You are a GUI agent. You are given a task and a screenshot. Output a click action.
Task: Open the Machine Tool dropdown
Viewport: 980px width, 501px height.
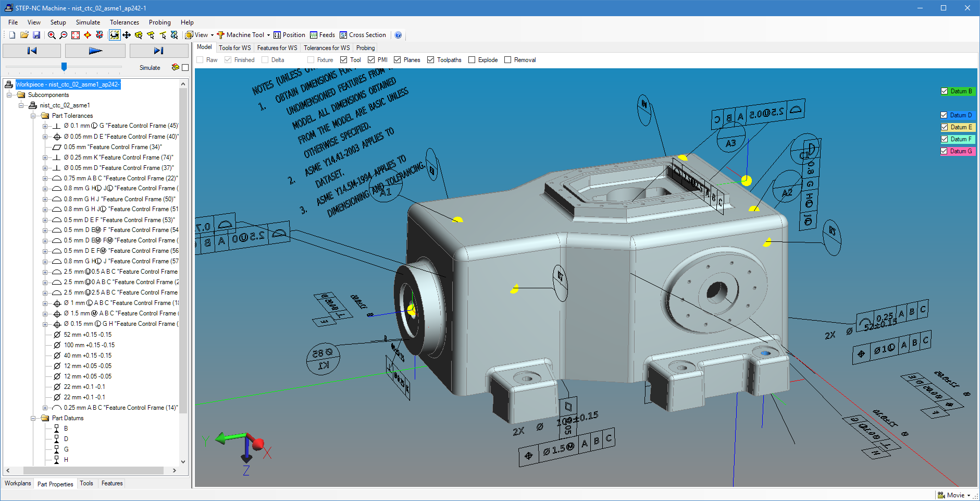click(243, 35)
